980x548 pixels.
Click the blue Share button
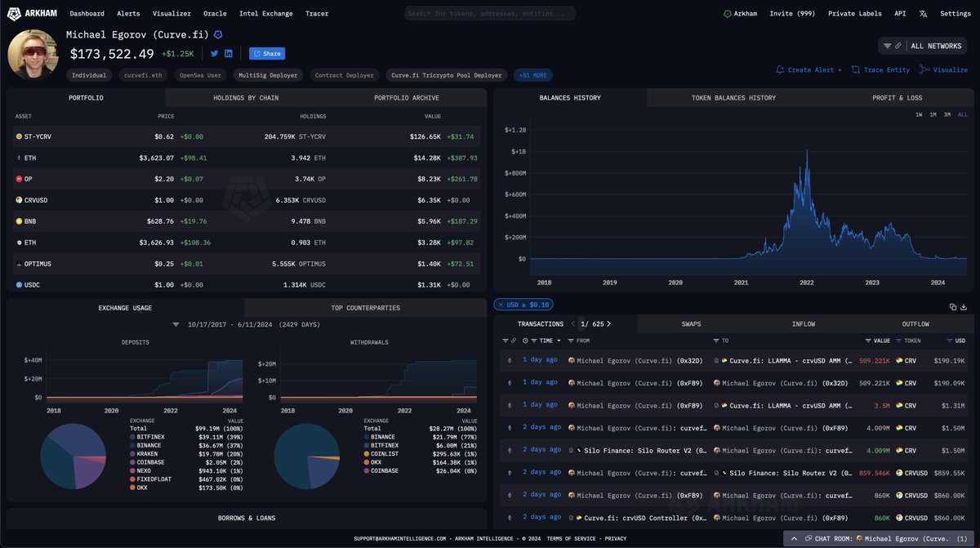click(267, 54)
